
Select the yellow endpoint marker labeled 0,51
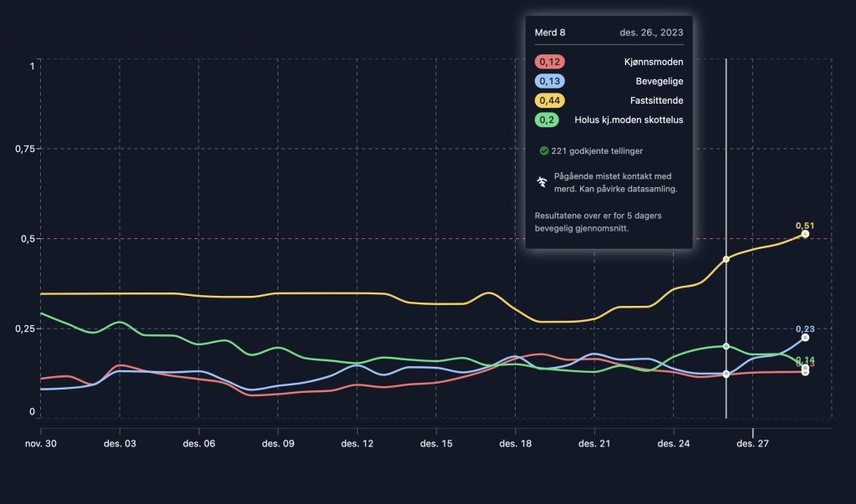805,234
